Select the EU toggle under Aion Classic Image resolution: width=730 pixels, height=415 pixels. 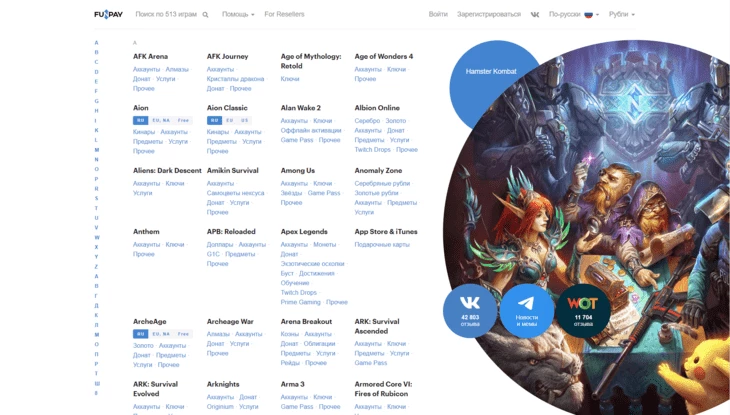click(x=230, y=120)
